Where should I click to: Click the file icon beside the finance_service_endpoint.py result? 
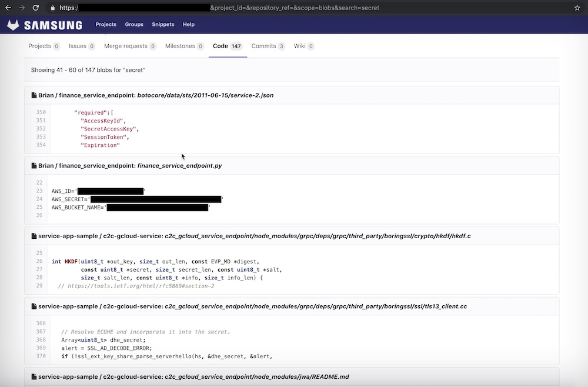pos(34,166)
